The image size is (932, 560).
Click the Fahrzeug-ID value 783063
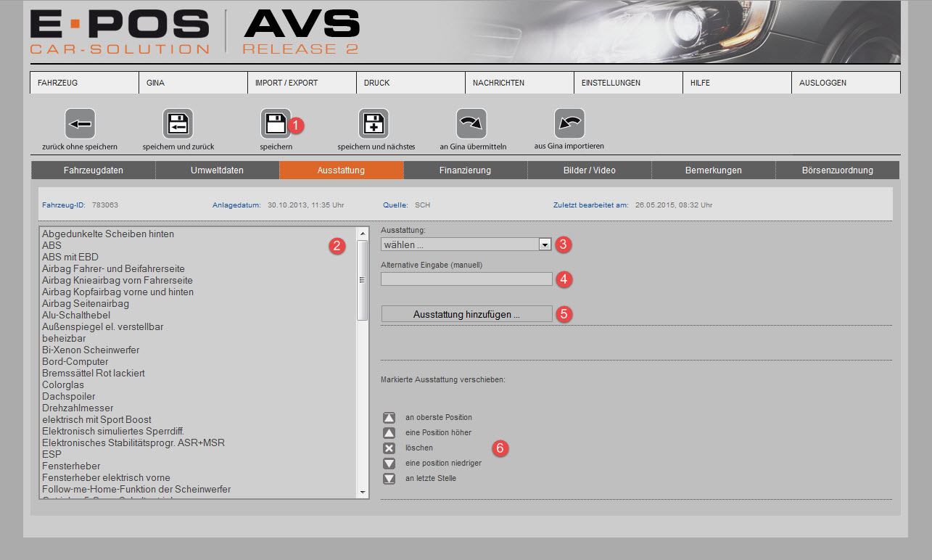pos(105,205)
